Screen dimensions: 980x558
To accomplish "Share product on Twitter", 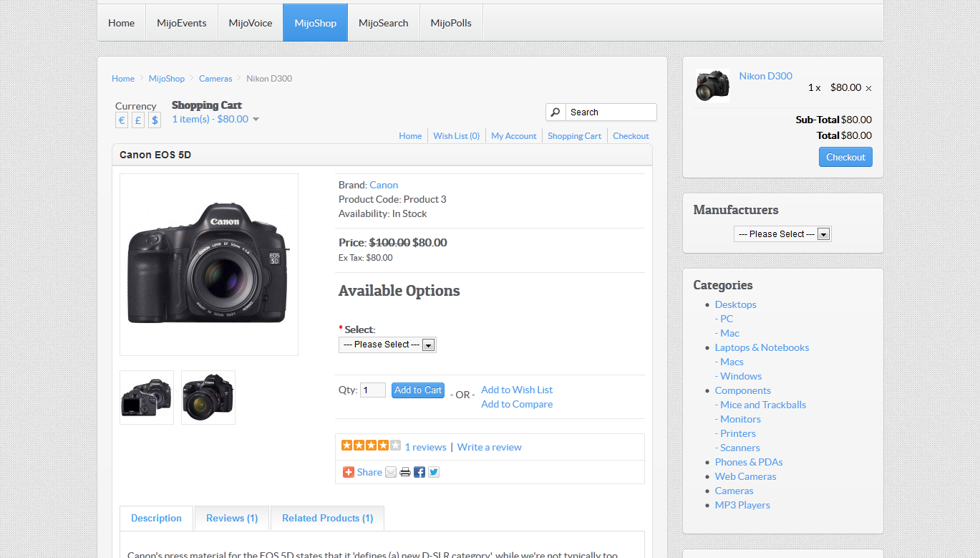I will coord(434,472).
